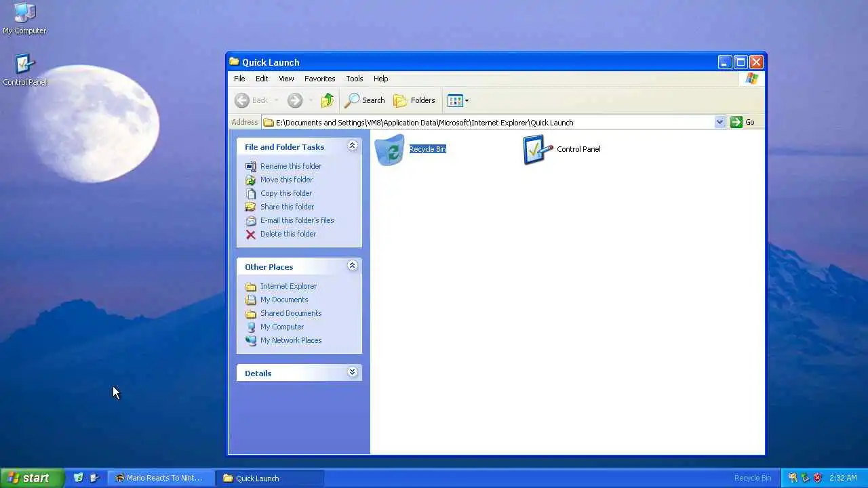This screenshot has height=488, width=868.
Task: Select the Recycle Bin shortcut icon
Action: point(390,150)
